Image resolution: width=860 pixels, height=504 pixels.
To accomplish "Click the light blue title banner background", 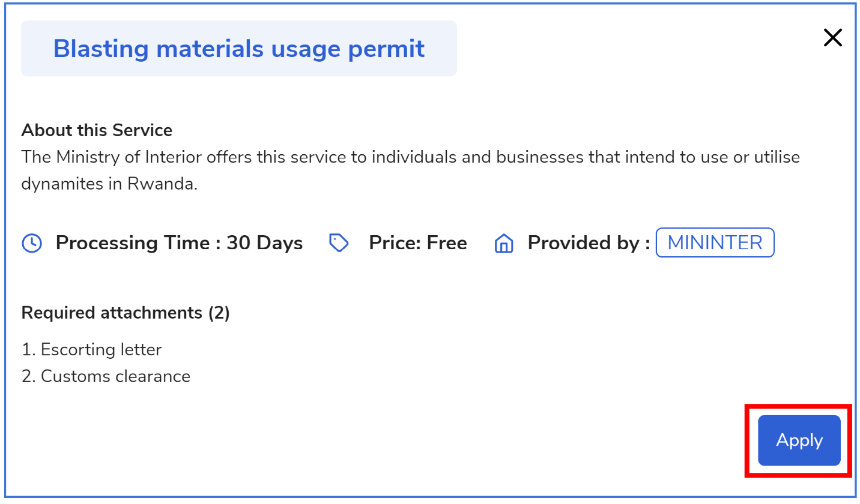I will tap(239, 49).
